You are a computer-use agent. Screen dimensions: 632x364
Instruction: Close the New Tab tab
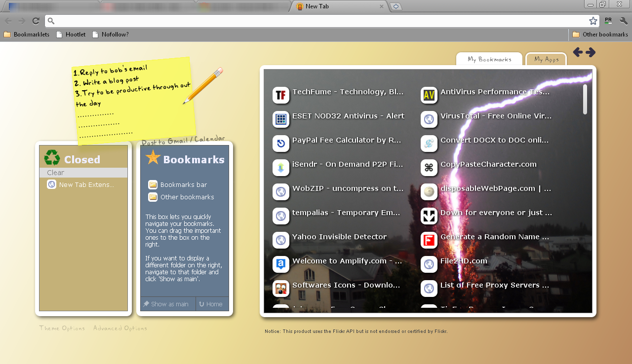pos(382,6)
